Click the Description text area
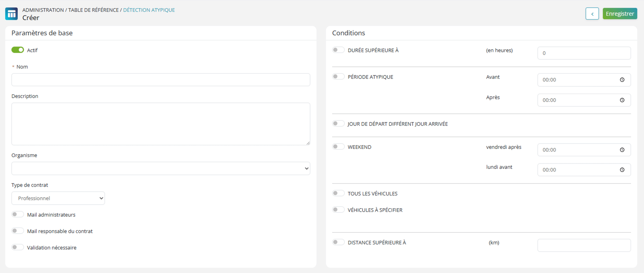 [x=161, y=124]
